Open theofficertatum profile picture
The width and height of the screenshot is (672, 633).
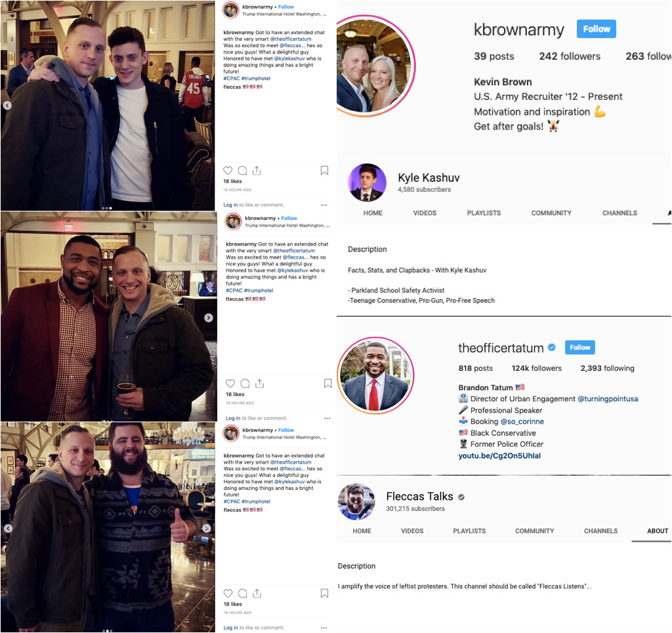(375, 375)
